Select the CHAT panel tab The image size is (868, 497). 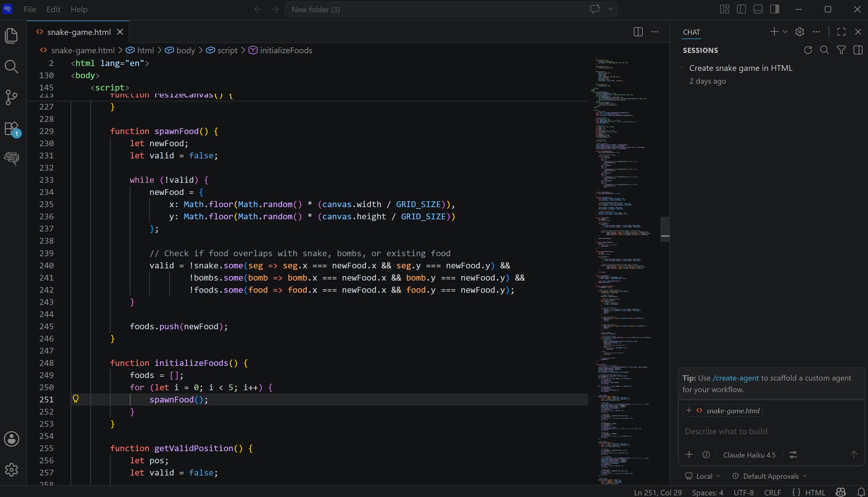(692, 32)
